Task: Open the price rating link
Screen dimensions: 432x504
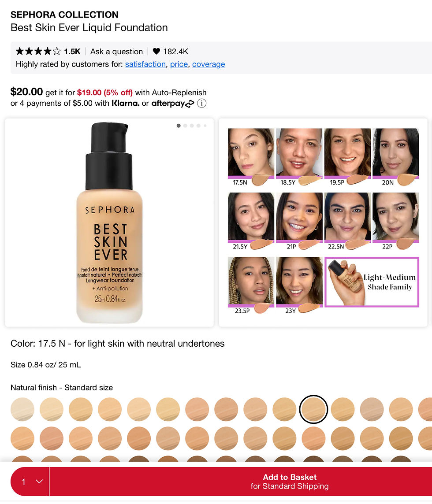Action: pyautogui.click(x=179, y=64)
